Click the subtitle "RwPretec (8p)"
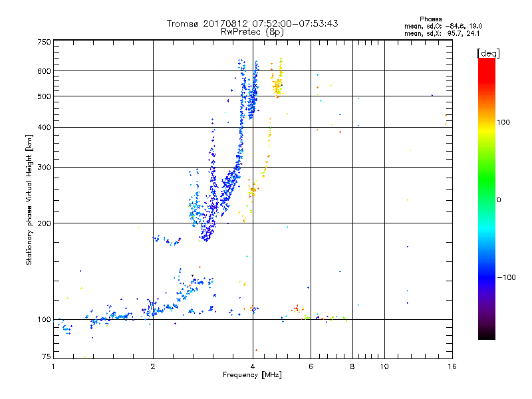This screenshot has height=399, width=532. (252, 32)
